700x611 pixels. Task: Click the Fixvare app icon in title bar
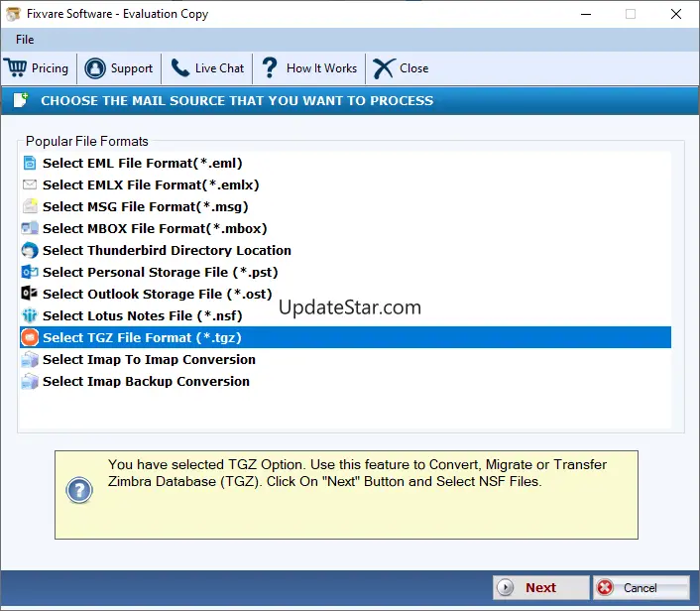13,14
